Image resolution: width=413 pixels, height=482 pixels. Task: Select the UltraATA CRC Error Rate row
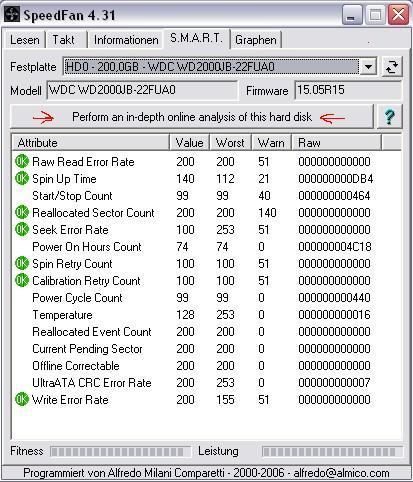[206, 383]
